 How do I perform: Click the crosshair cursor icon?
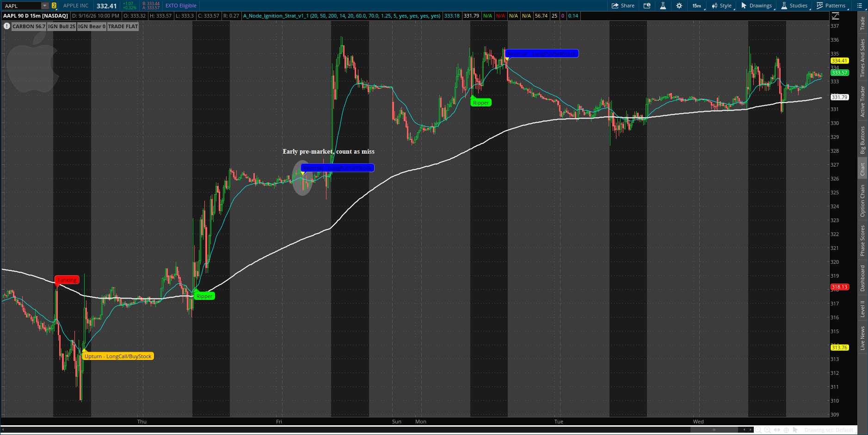786,430
